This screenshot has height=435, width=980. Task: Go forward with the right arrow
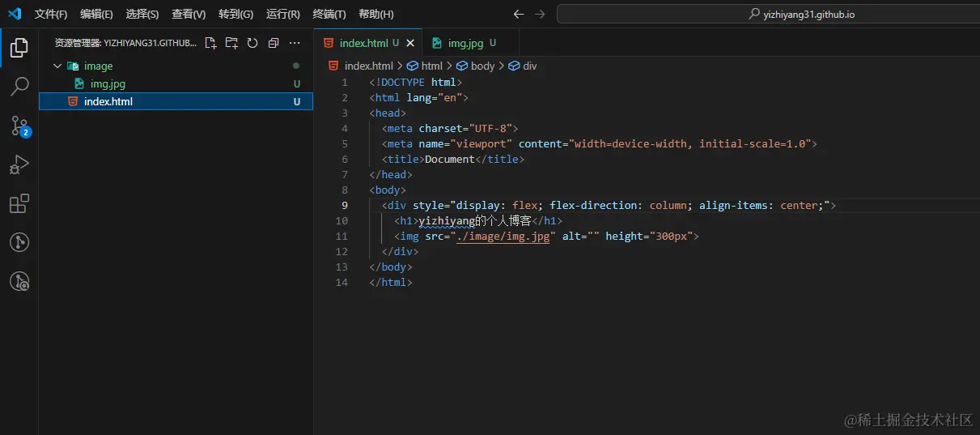(x=540, y=14)
